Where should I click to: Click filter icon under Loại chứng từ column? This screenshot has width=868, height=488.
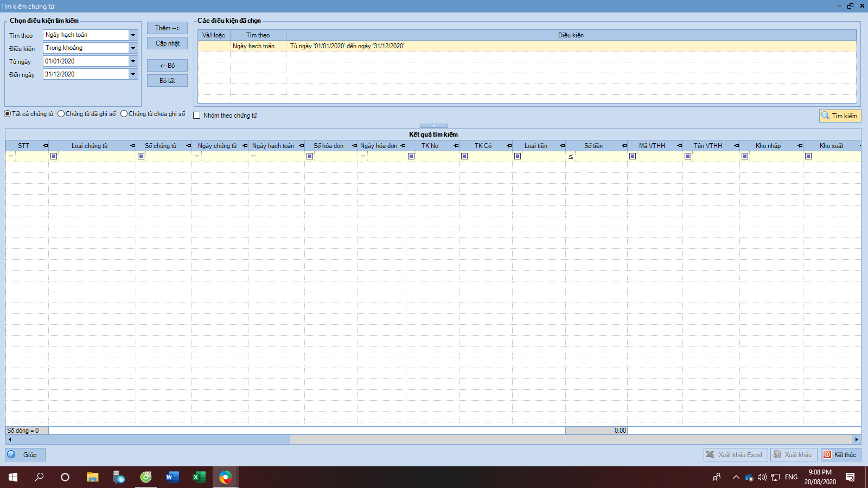[54, 156]
